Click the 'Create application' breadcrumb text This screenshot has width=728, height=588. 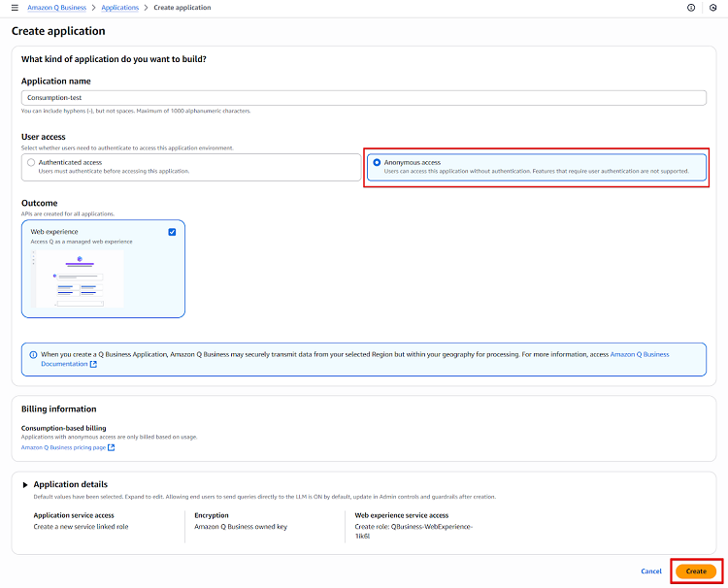point(182,8)
